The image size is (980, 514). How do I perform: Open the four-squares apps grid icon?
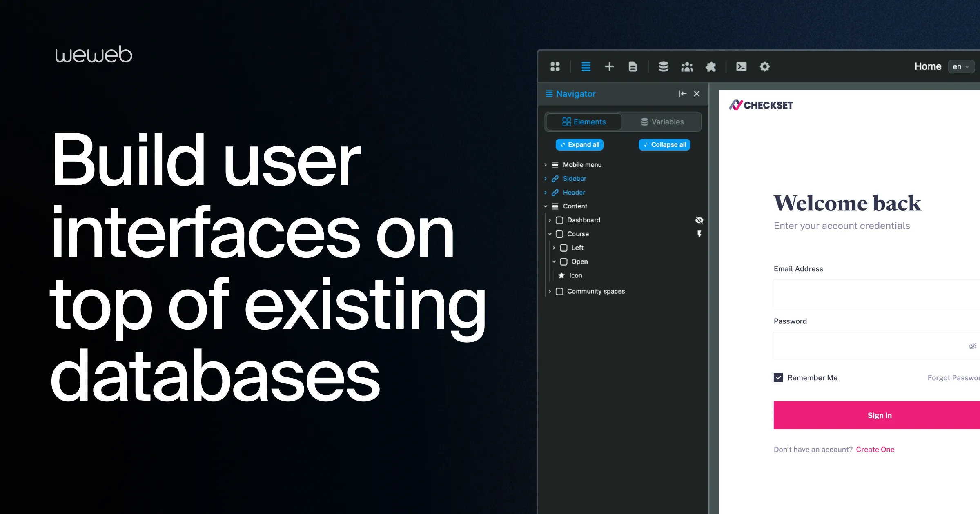tap(555, 66)
